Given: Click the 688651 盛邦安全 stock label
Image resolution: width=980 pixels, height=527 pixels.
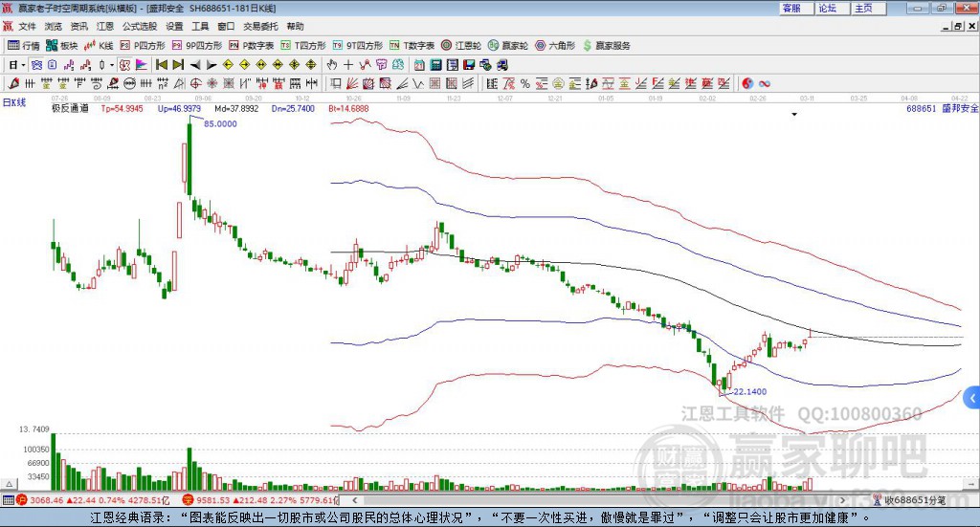Looking at the screenshot, I should (x=943, y=108).
